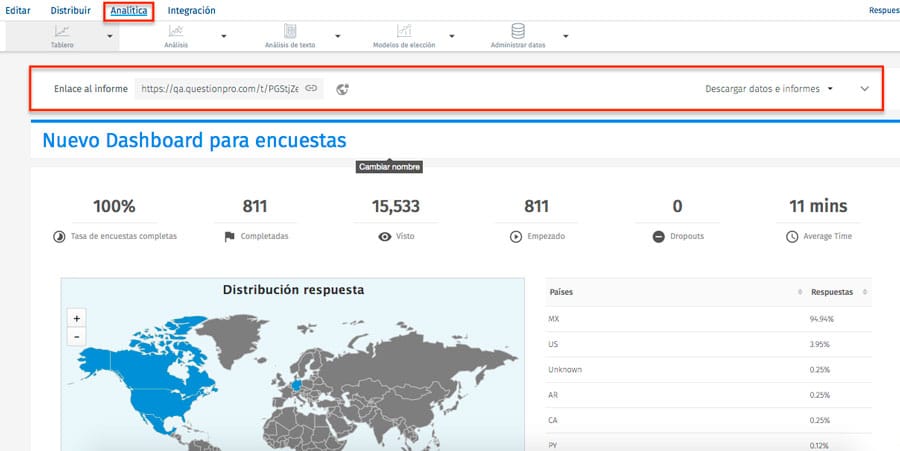Click the Average Time clock icon
Screen dimensions: 900x451
pos(792,236)
